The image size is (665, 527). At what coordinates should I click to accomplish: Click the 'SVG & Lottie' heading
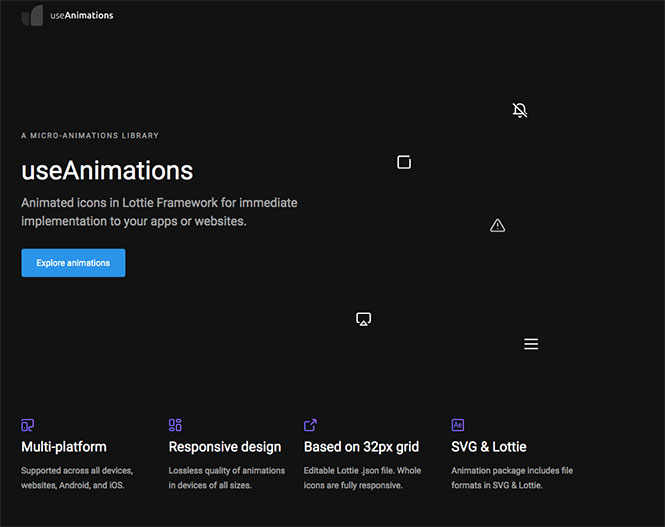[489, 447]
